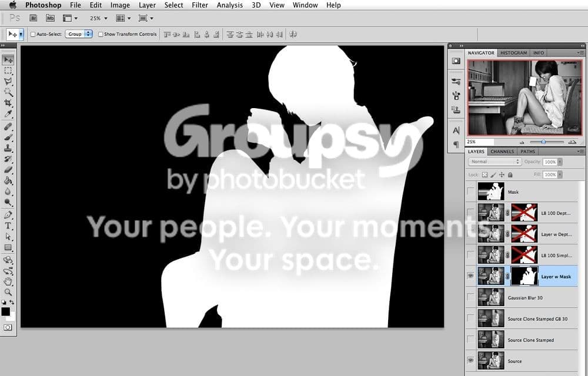
Task: Open the Paragraph panel icon
Action: coord(456,145)
